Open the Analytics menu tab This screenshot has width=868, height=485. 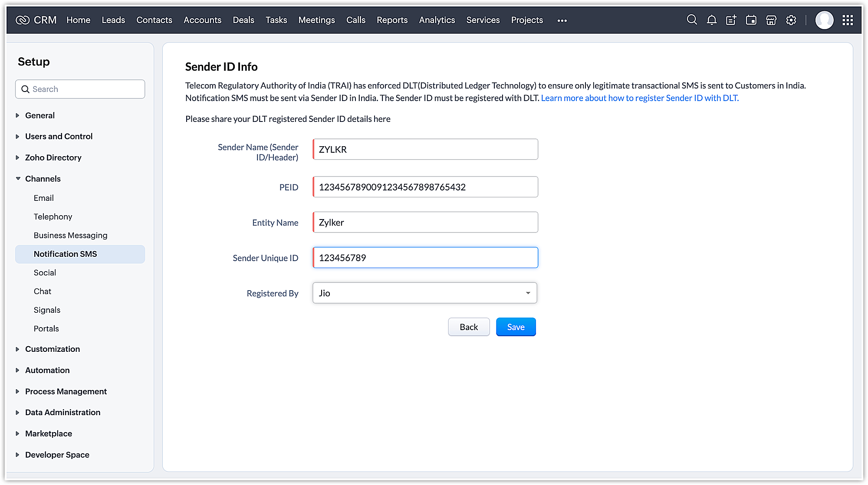click(437, 20)
